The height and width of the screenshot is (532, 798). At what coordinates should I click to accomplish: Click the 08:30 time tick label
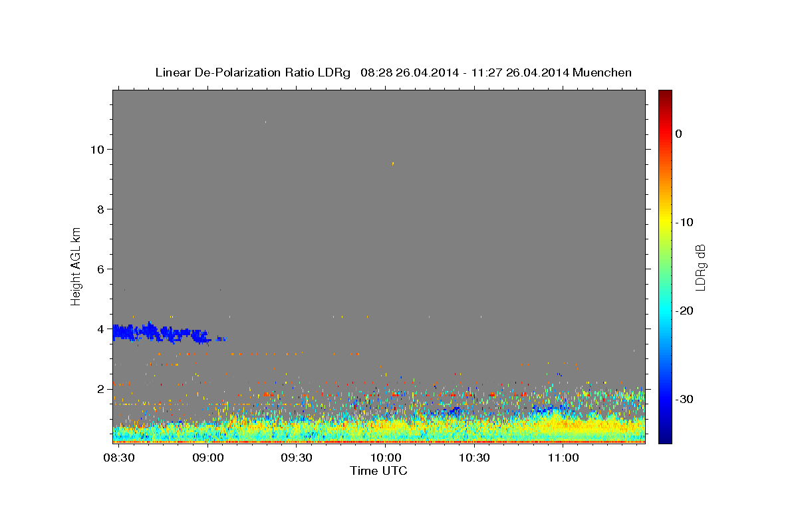point(120,458)
